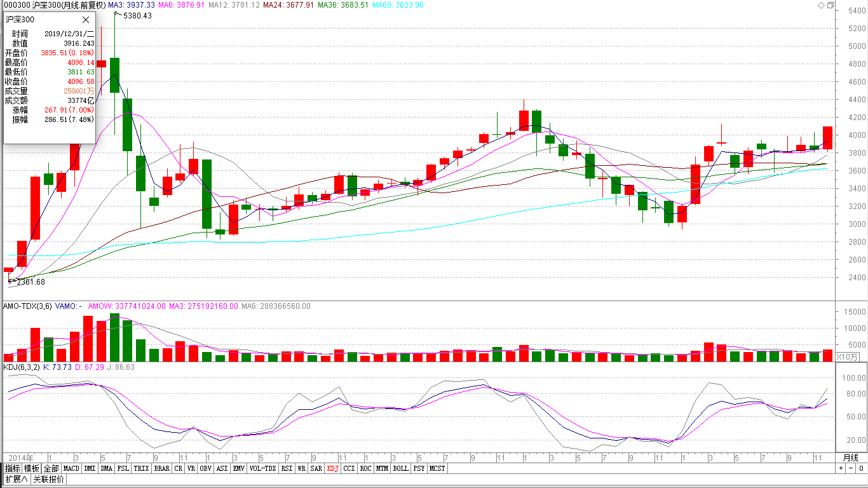Select the VR indicator tab
The width and height of the screenshot is (868, 488).
(x=191, y=468)
